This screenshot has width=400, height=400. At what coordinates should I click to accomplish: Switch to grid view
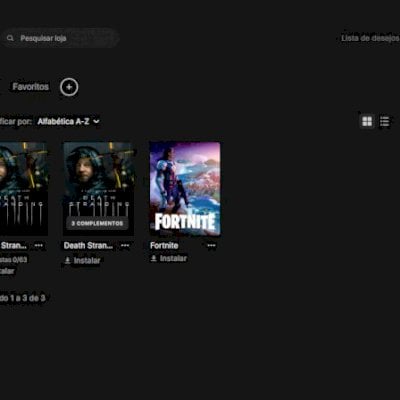(x=367, y=121)
